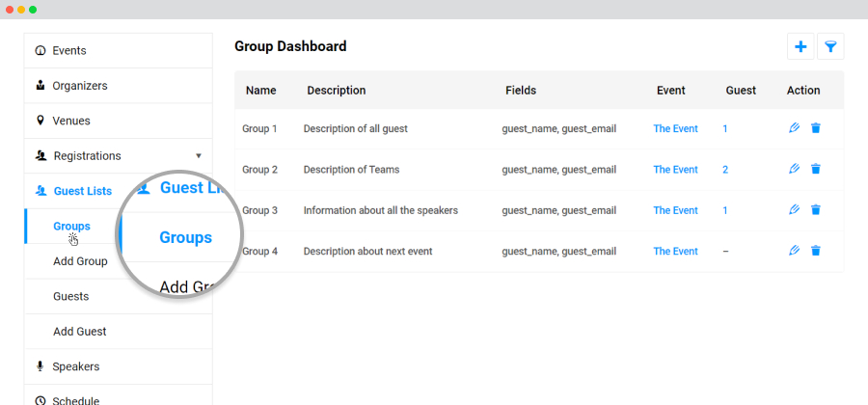The image size is (868, 405).
Task: Click the Speakers microphone icon
Action: tap(40, 366)
